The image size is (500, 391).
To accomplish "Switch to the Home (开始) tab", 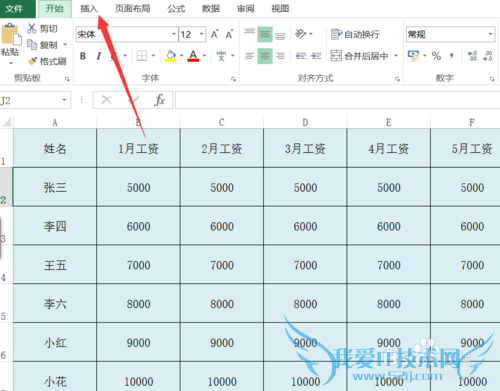I will 55,9.
